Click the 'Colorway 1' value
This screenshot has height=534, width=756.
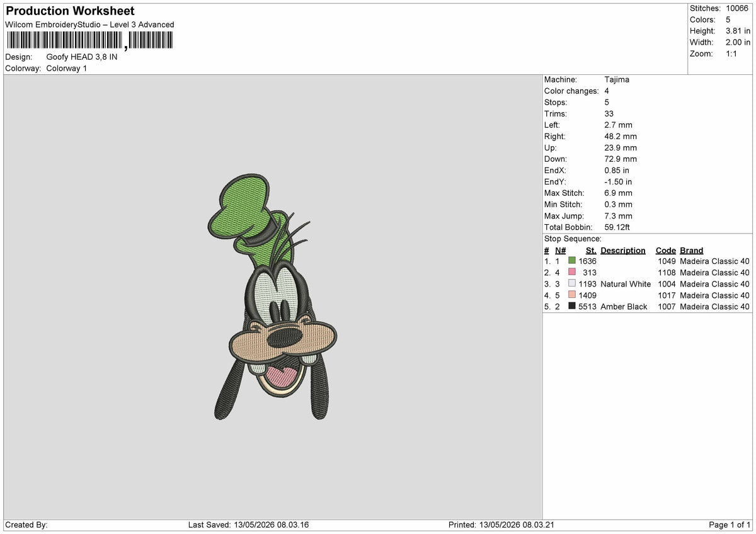point(67,68)
